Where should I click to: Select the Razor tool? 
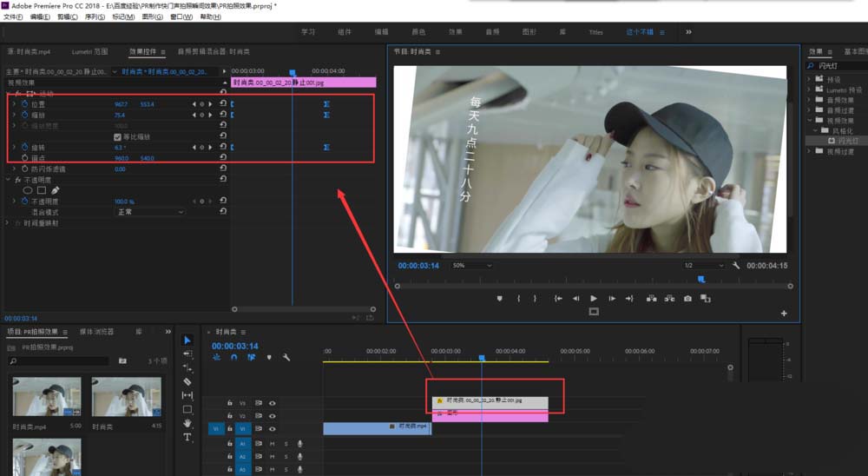click(x=187, y=381)
